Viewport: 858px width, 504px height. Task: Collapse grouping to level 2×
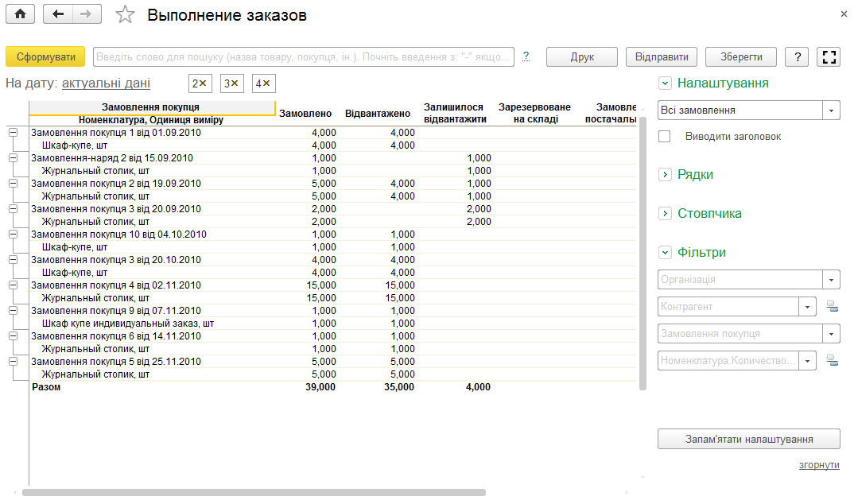pyautogui.click(x=200, y=83)
